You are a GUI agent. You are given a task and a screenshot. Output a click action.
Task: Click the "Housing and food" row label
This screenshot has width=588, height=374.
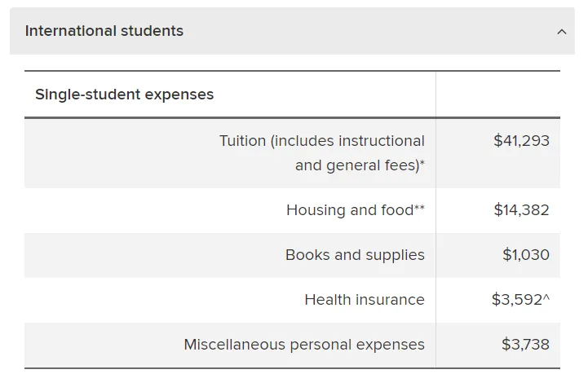349,210
